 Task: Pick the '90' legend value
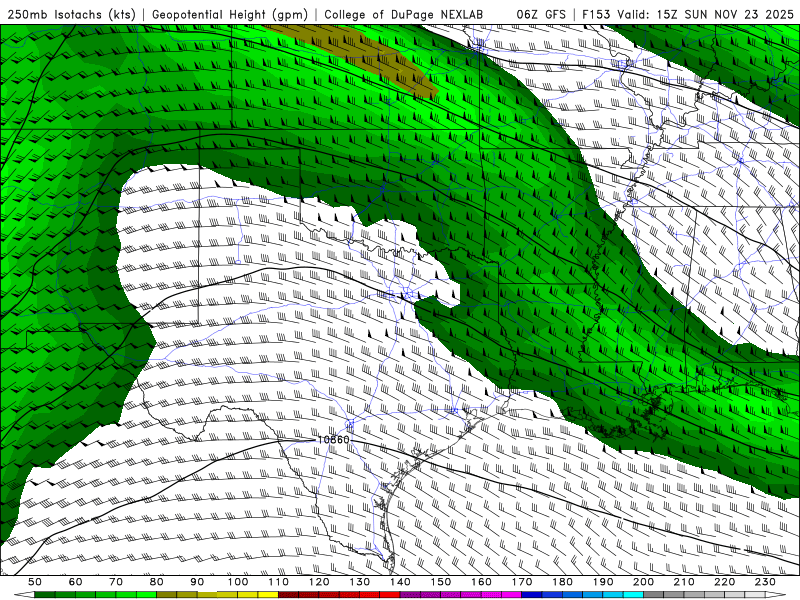coord(197,582)
